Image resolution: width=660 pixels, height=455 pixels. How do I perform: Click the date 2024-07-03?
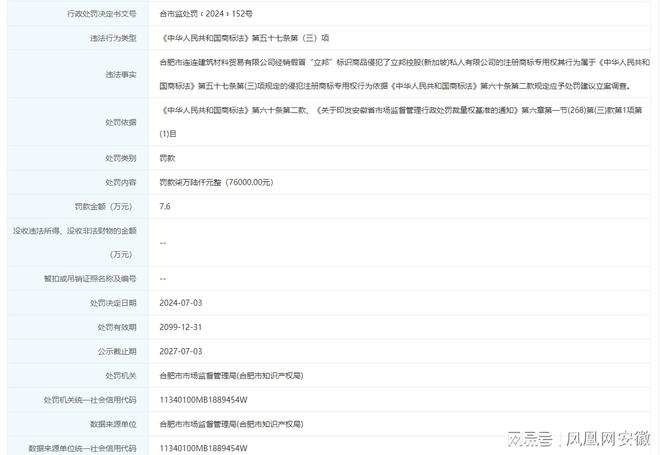click(x=181, y=303)
